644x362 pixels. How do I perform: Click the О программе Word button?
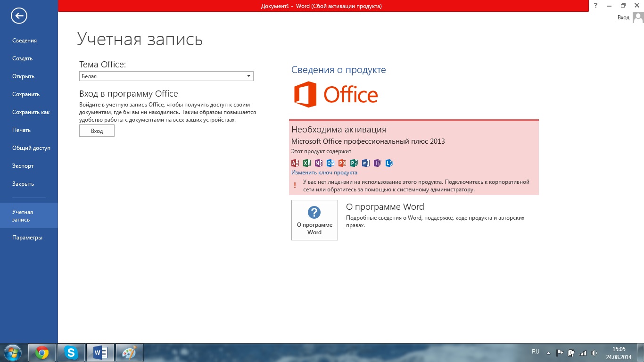(314, 220)
